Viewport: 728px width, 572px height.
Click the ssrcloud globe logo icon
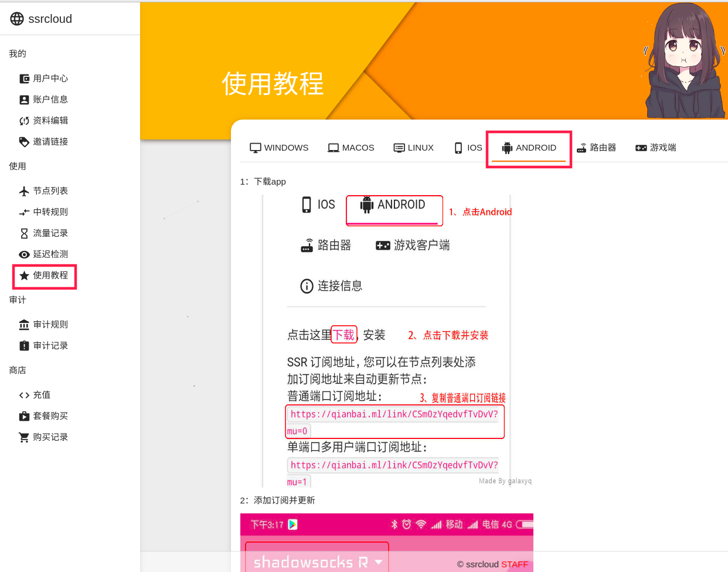tap(17, 19)
